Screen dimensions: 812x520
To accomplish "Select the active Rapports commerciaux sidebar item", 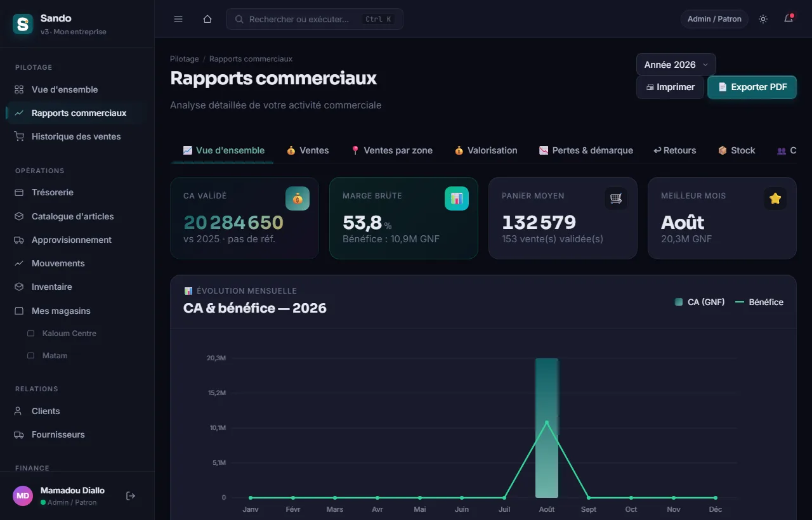I will point(77,113).
